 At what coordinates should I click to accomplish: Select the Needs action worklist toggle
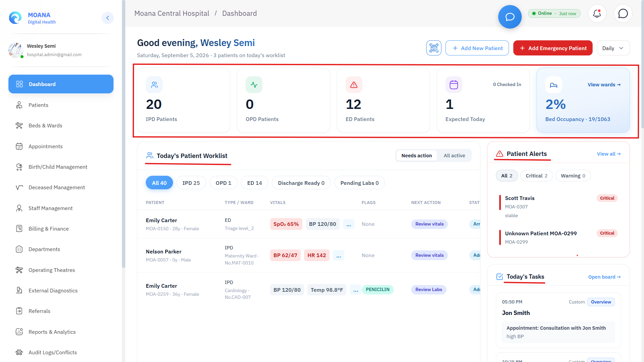417,156
